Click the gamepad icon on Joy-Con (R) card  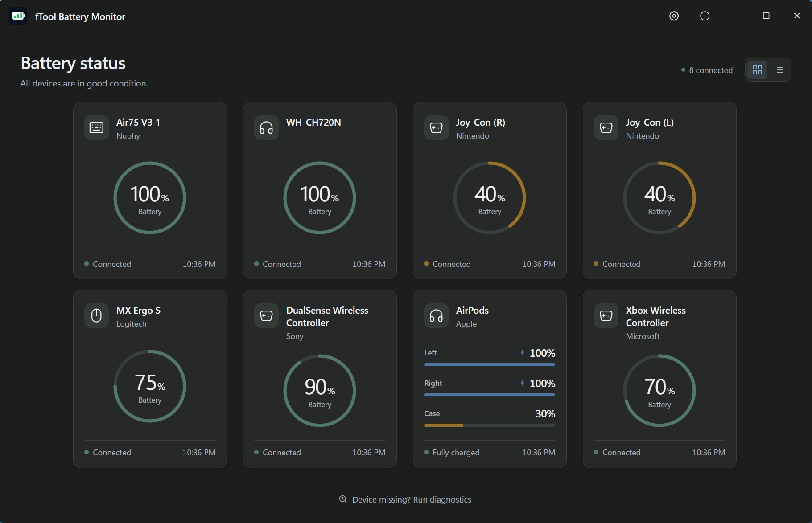click(436, 128)
